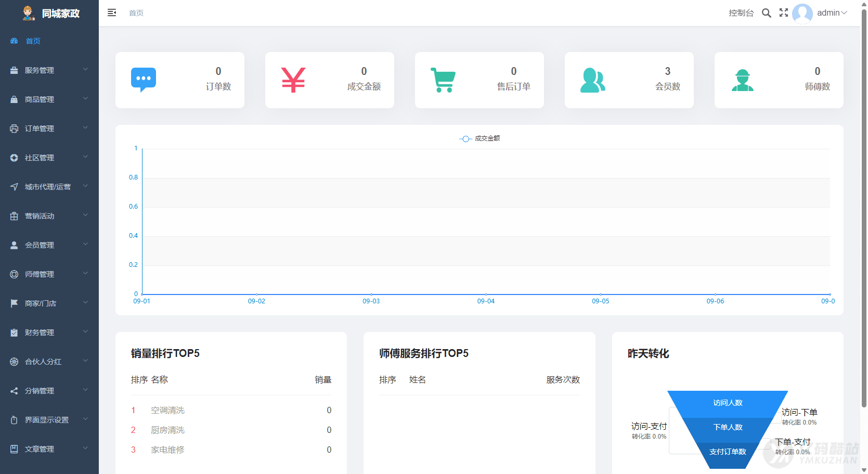The image size is (868, 474).
Task: Click the 合伙人分红 aperture icon
Action: (x=14, y=362)
